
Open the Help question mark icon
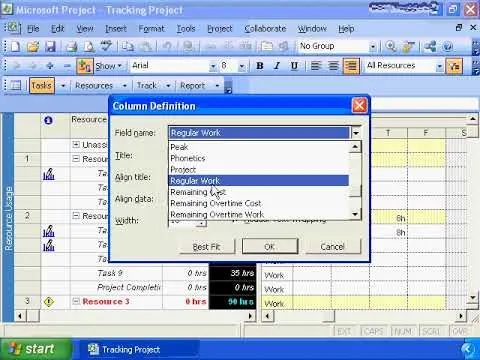(447, 46)
